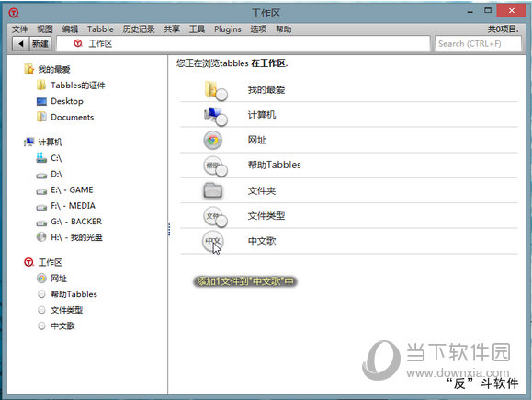The height and width of the screenshot is (400, 532).
Task: Open the H:\ - 我的光盘 disc drive
Action: pyautogui.click(x=76, y=237)
